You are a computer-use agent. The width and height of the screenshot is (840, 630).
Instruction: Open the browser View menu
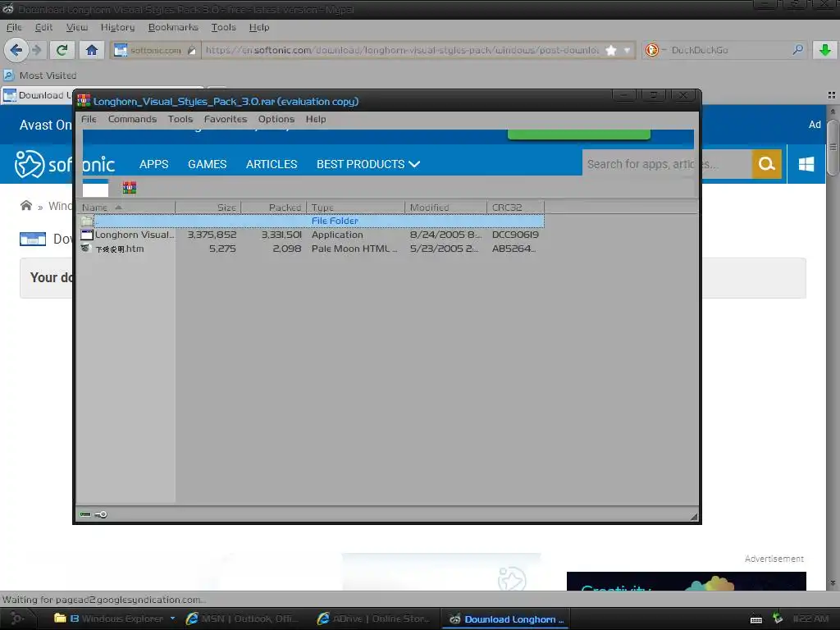tap(76, 27)
